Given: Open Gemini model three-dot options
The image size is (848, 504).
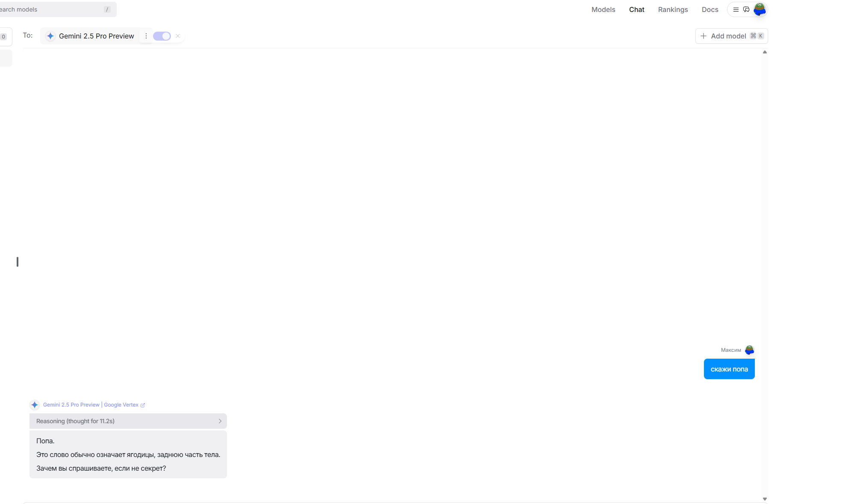Looking at the screenshot, I should 146,36.
